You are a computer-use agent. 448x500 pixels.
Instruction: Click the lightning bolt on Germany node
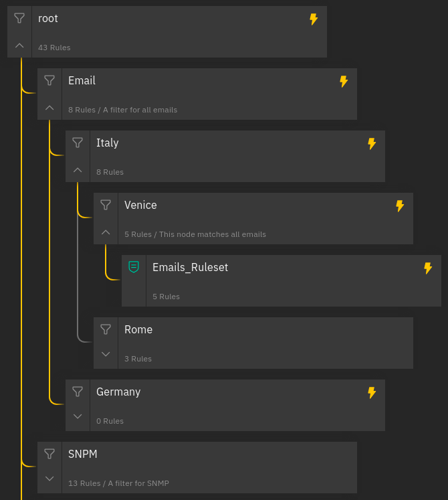tap(372, 393)
